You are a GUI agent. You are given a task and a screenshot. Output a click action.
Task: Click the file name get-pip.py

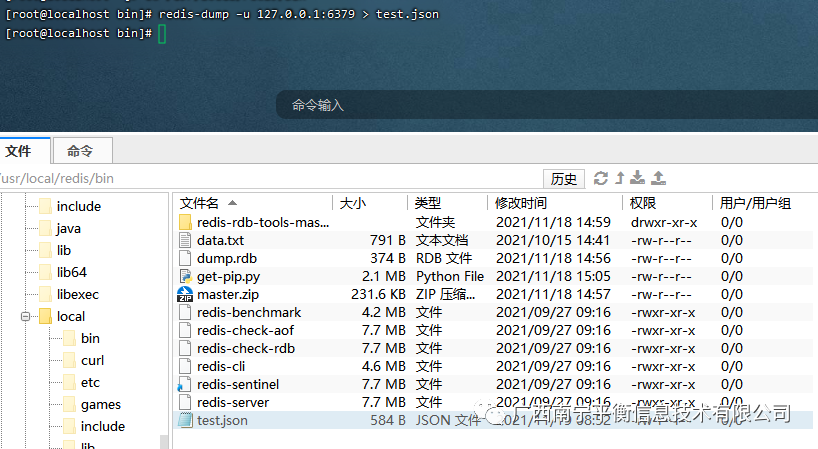(228, 276)
